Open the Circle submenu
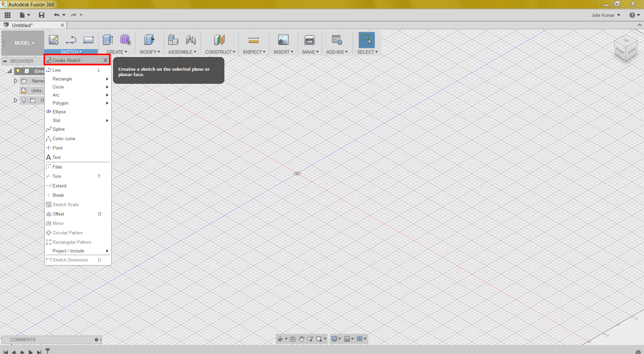Screen dimensions: 644x354 coord(78,87)
